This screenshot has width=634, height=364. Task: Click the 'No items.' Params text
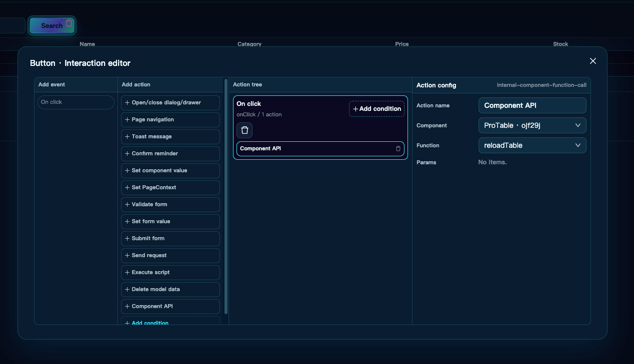coord(492,162)
